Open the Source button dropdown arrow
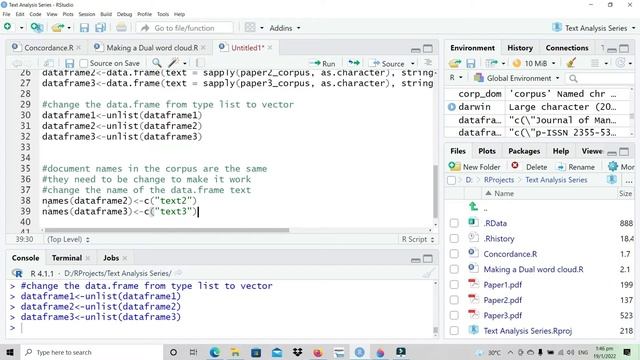Viewport: 640px width, 360px height. pyautogui.click(x=413, y=64)
